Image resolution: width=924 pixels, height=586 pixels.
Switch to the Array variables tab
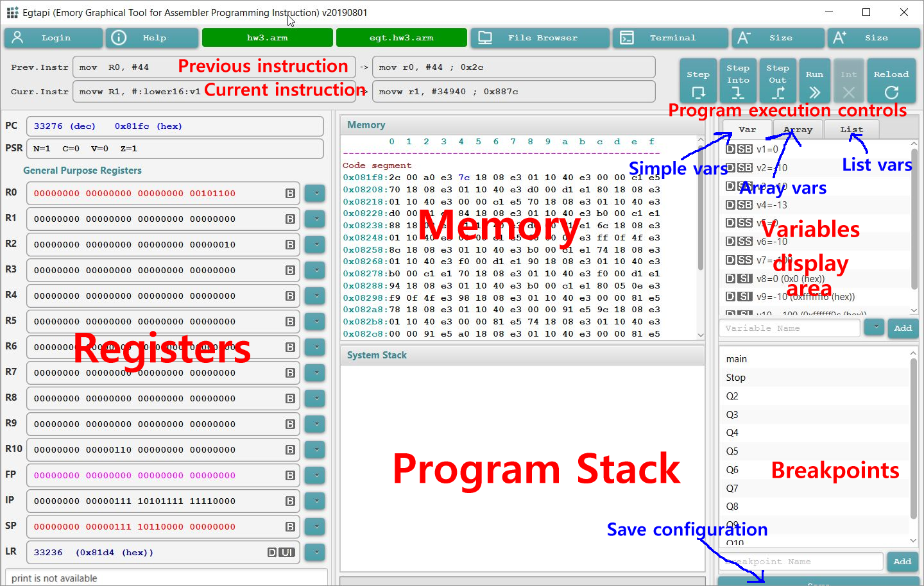click(x=798, y=130)
